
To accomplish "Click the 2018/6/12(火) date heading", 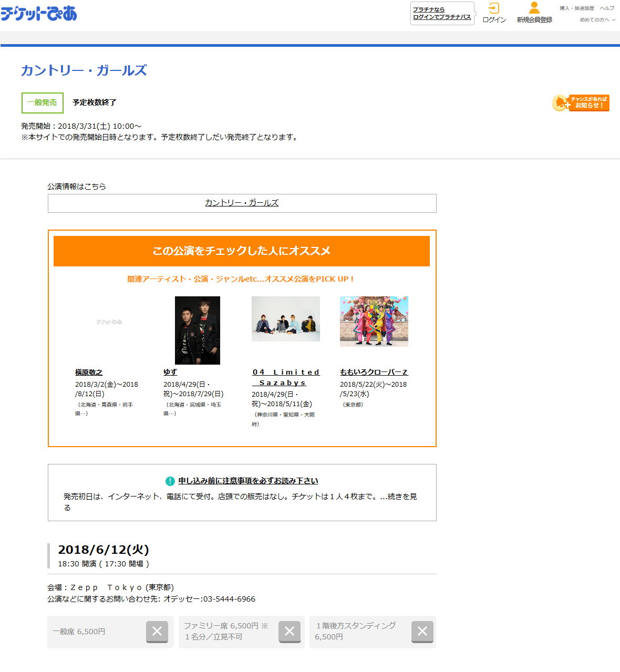I will [104, 550].
